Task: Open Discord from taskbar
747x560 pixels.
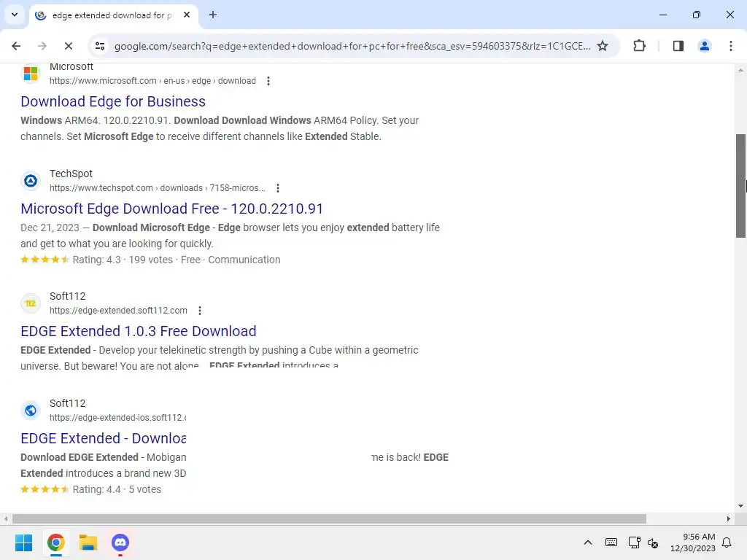Action: pyautogui.click(x=120, y=542)
